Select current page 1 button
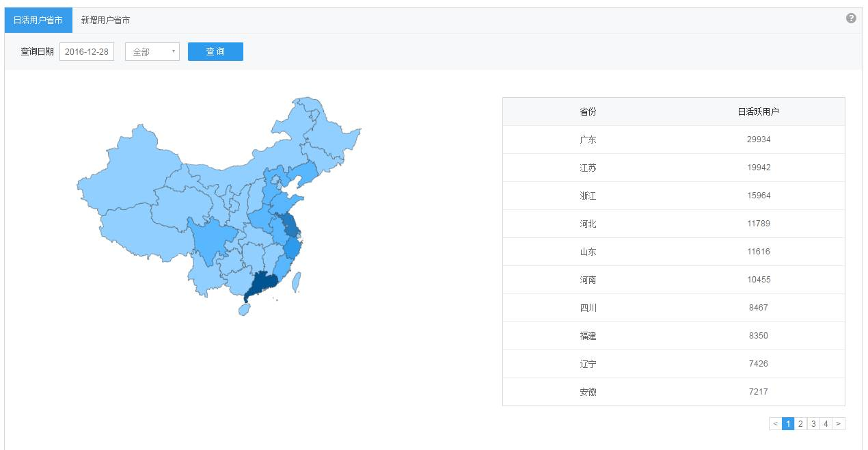This screenshot has width=868, height=450. click(788, 424)
